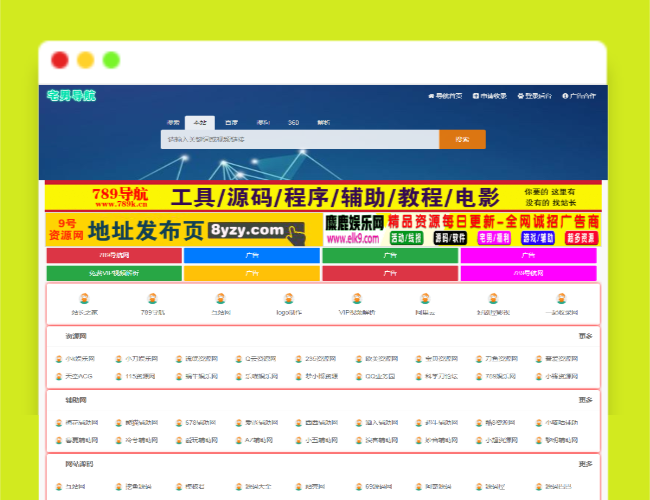
Task: Click the avatar icon above VIP视频解析
Action: [357, 298]
